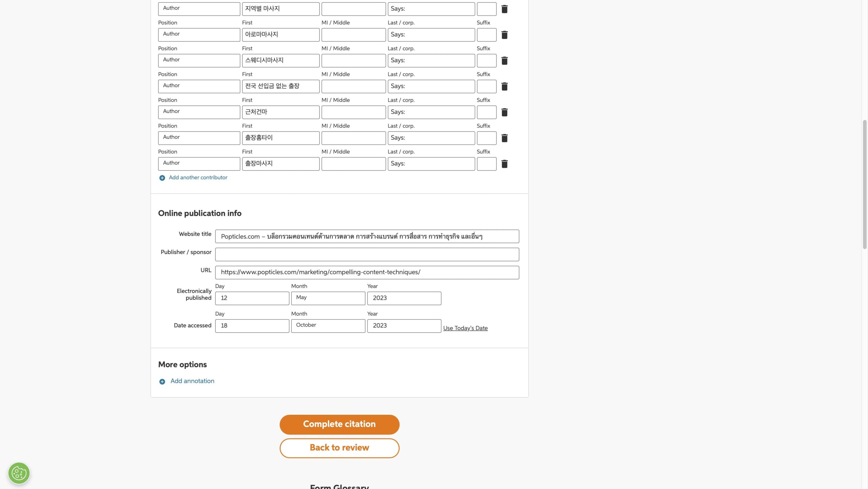Click the Use Today's Date link
Viewport: 868px width, 489px height.
click(465, 328)
